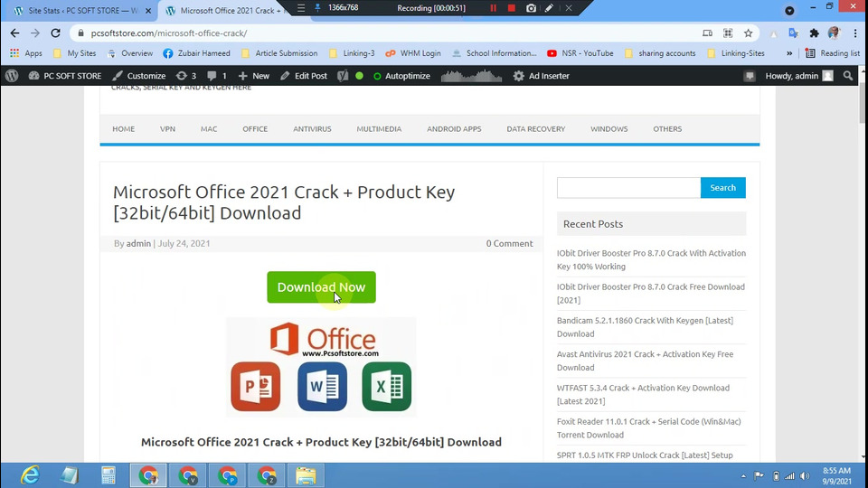
Task: Click the browser forward arrow
Action: click(35, 33)
